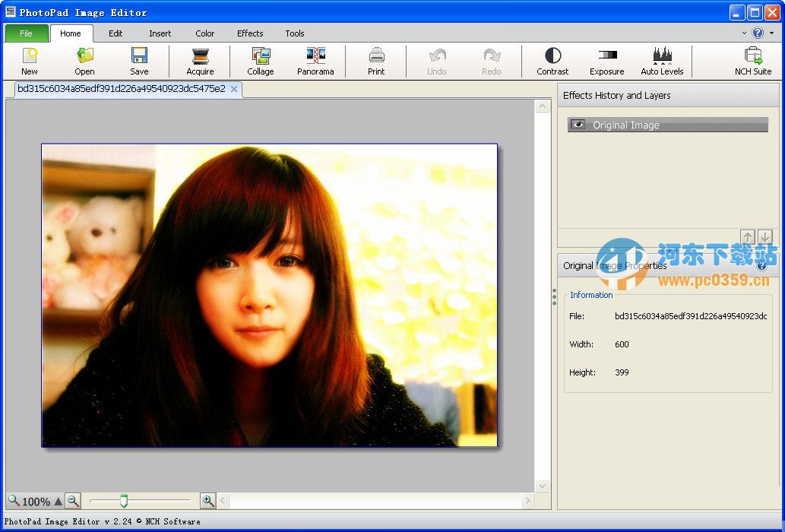
Task: Open the Exposure adjustment icon
Action: tap(606, 60)
